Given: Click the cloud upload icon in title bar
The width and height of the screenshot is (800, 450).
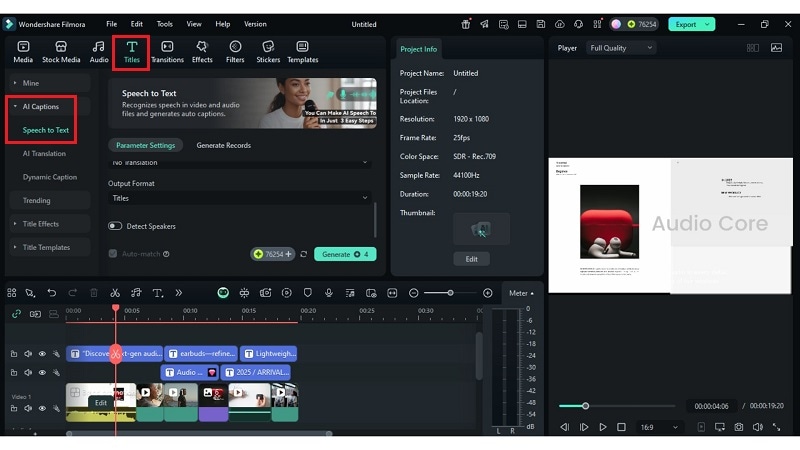Looking at the screenshot, I should [560, 24].
